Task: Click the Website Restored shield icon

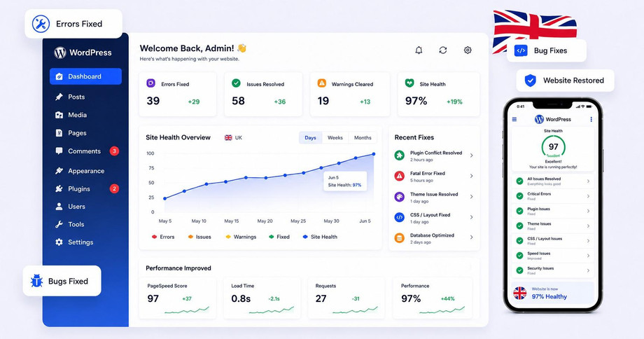Action: (530, 80)
